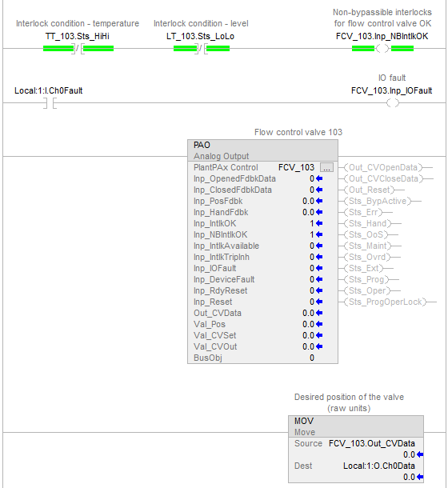
Task: Select the Local:1:I.Ch0Fault contact
Action: [50, 103]
